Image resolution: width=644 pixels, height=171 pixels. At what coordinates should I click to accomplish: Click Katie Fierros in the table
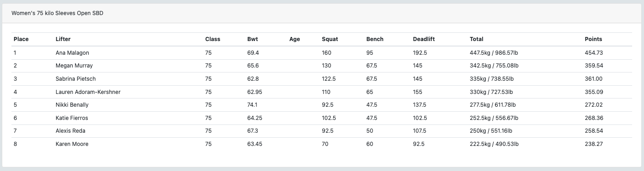tap(71, 118)
